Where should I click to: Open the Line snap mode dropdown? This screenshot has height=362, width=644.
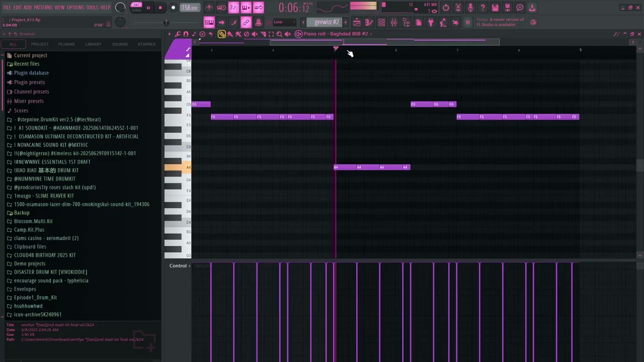tap(284, 22)
